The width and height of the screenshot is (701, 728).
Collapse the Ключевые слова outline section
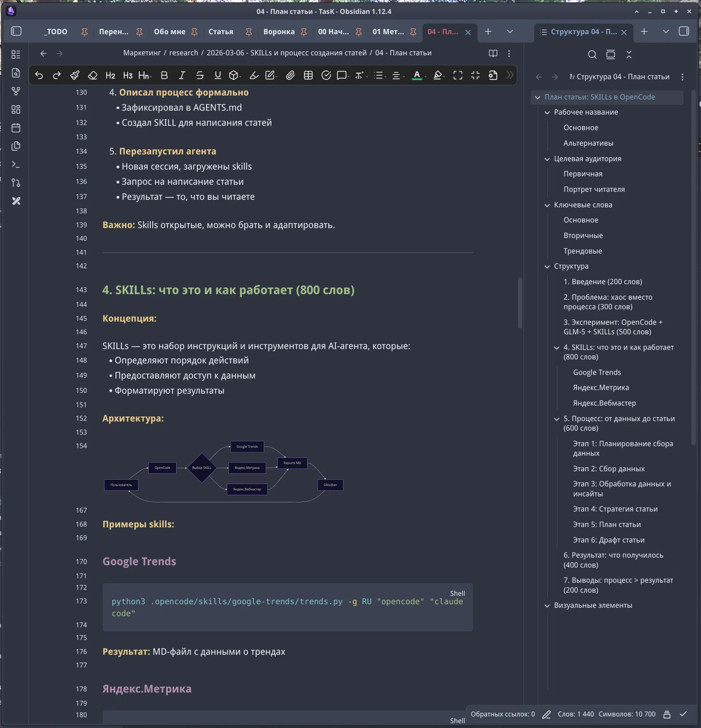point(547,205)
